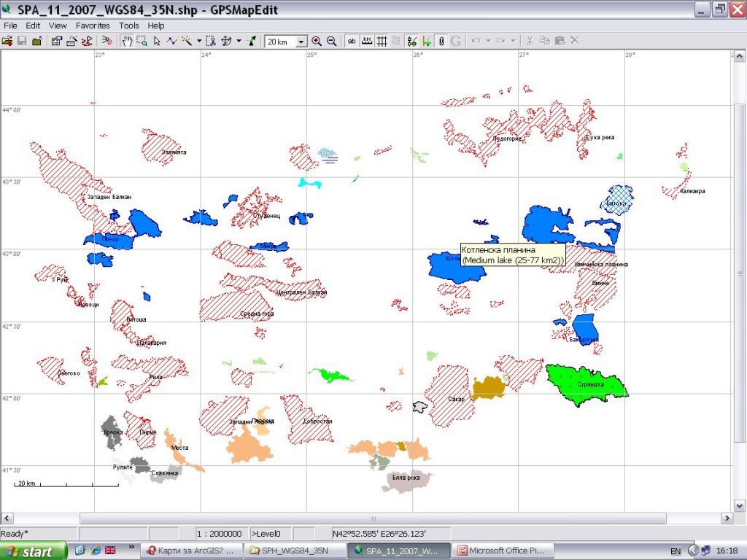The width and height of the screenshot is (747, 560).
Task: Choose the arrow pointer select tool
Action: pyautogui.click(x=157, y=42)
